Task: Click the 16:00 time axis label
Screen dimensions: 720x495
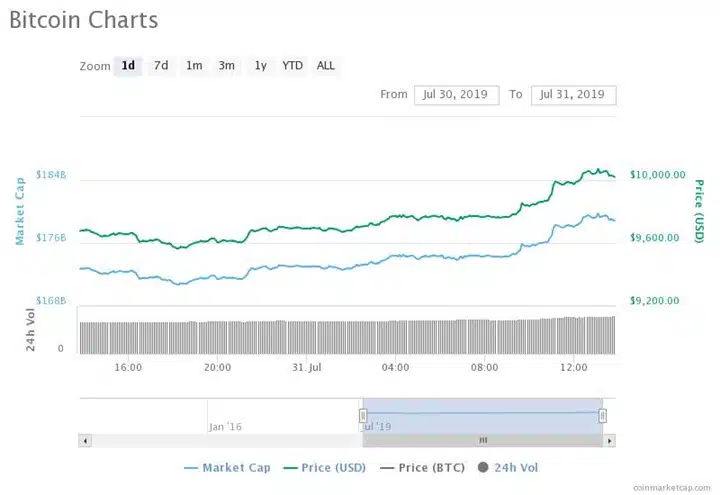Action: [128, 368]
